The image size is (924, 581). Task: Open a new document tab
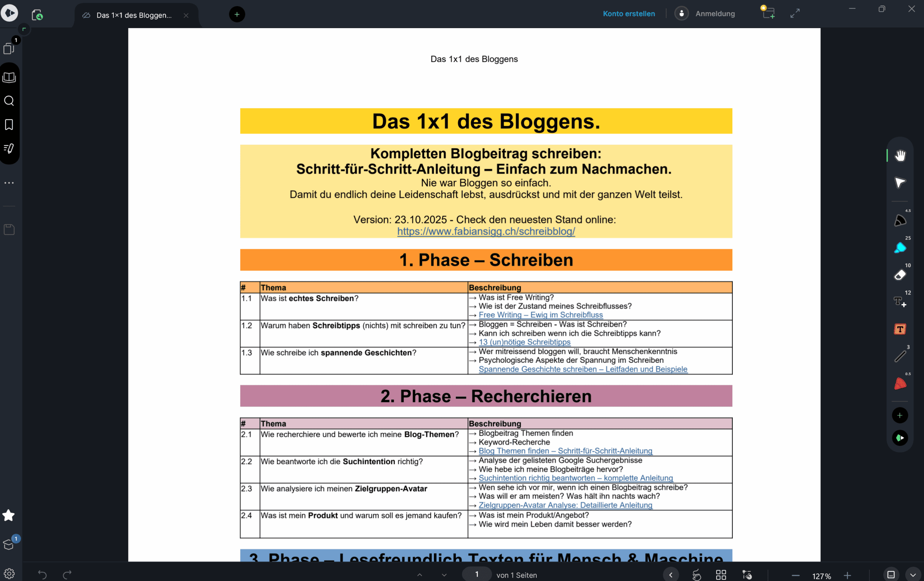point(237,14)
